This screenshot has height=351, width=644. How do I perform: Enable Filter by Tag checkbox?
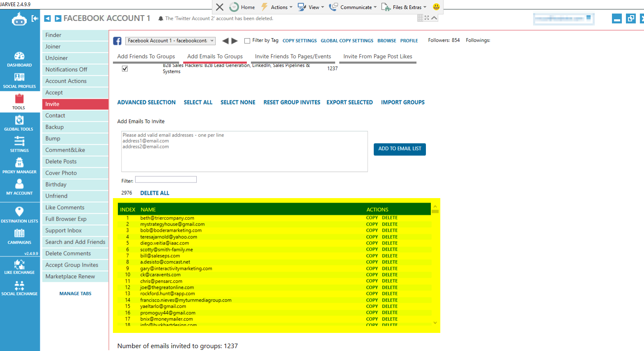tap(247, 41)
